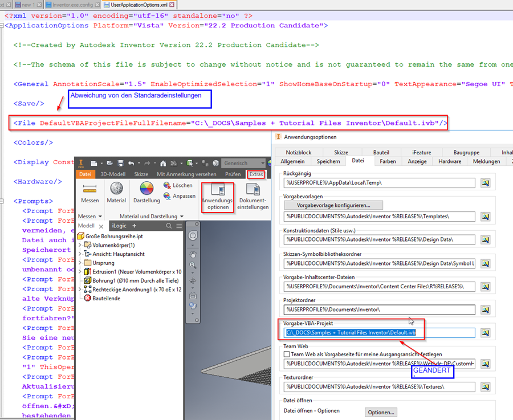Browse for the Vorgabe-VBA-Projekt file
Image resolution: width=513 pixels, height=420 pixels.
485,333
